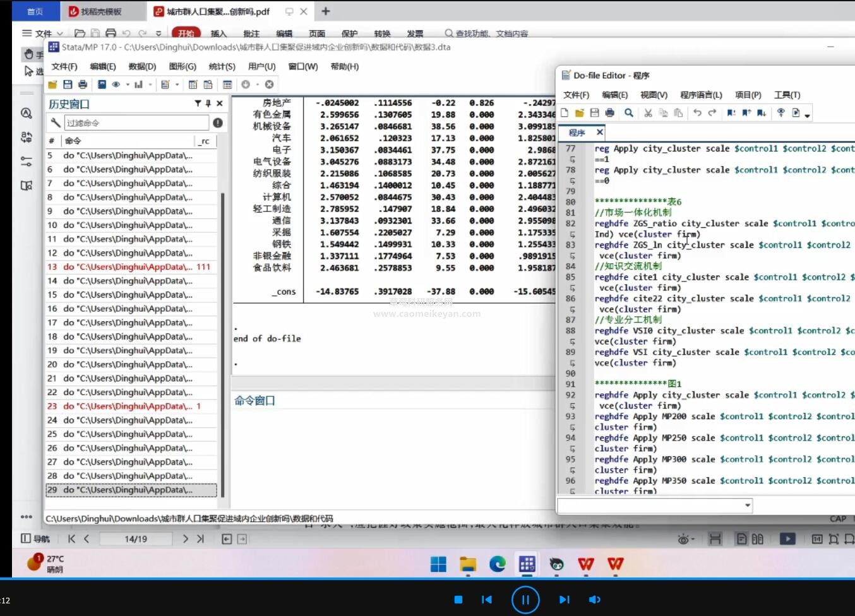Open a do-file via folder icon in editor
Image resolution: width=855 pixels, height=616 pixels.
point(580,113)
